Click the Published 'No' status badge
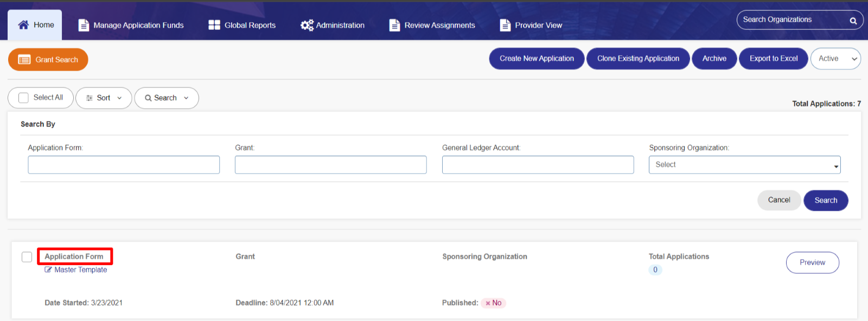 (x=493, y=303)
